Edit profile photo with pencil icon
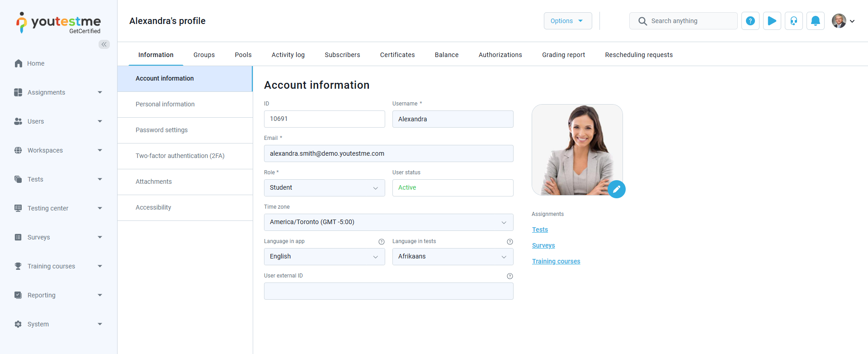Viewport: 868px width, 354px height. 617,189
